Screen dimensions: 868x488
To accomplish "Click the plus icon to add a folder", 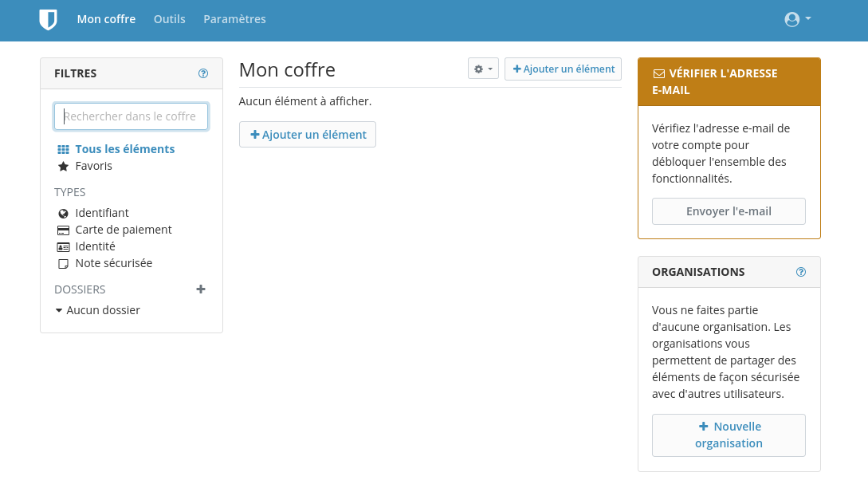I will point(201,289).
